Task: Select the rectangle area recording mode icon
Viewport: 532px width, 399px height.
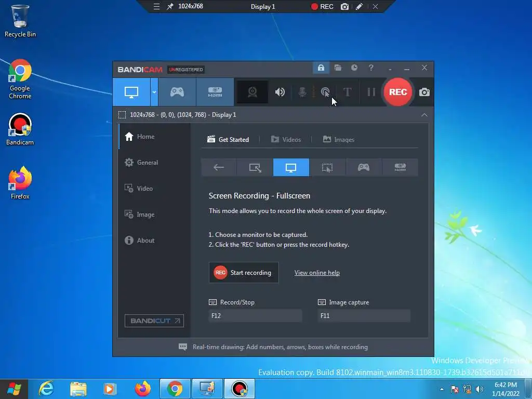Action: pos(255,167)
